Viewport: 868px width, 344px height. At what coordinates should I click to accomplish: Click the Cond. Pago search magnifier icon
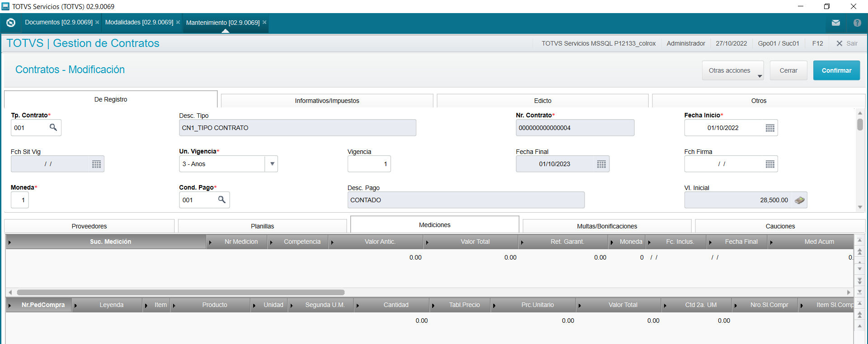tap(222, 200)
